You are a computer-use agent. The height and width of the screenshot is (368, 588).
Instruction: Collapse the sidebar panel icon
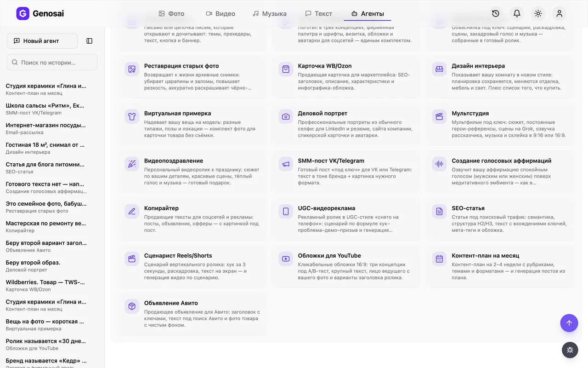90,41
